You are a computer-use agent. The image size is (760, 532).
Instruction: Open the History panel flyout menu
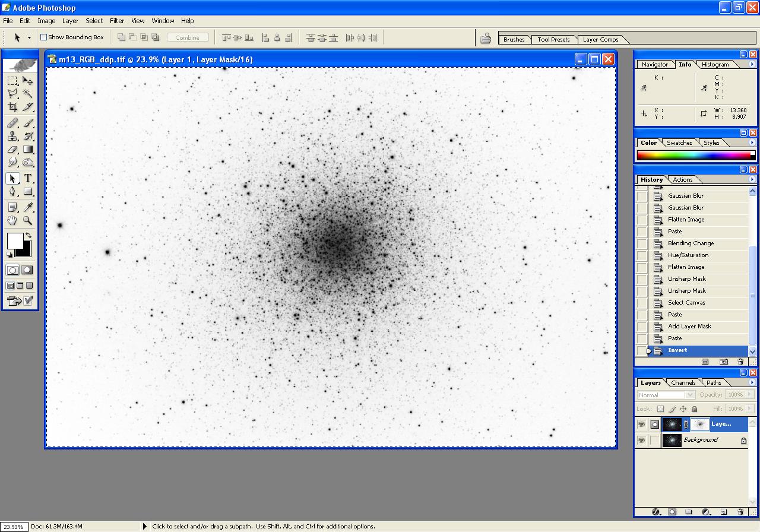(x=752, y=180)
